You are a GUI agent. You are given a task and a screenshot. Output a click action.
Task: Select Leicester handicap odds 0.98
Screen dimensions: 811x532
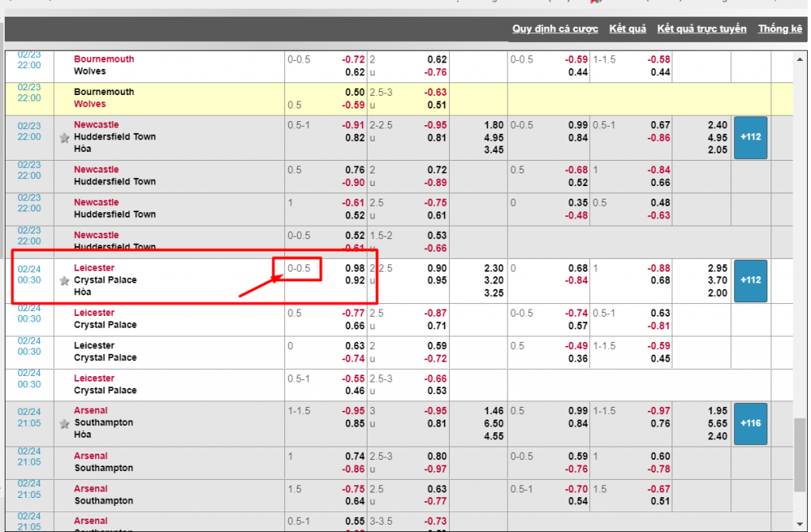click(x=355, y=268)
